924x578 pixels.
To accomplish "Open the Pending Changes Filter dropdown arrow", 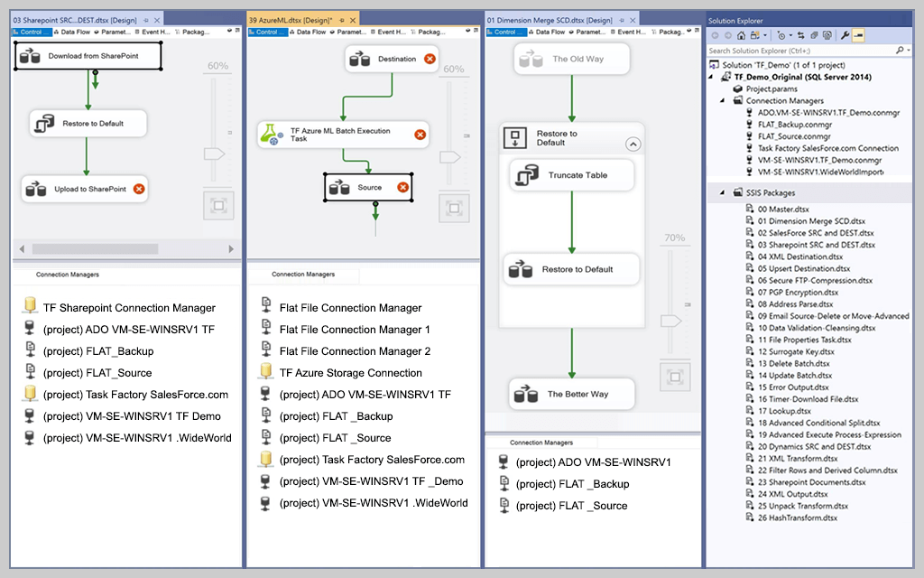I will point(790,35).
